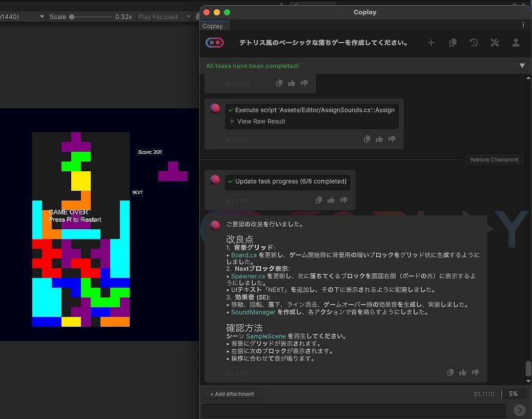
Task: Click the send arrow button
Action: point(519,410)
